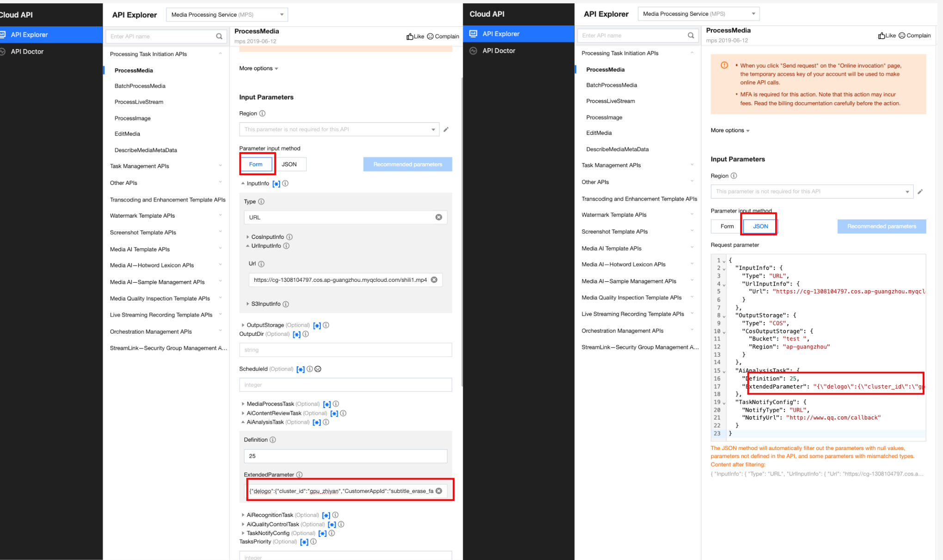Click the left Recommended parameters button
The height and width of the screenshot is (560, 943).
click(407, 164)
